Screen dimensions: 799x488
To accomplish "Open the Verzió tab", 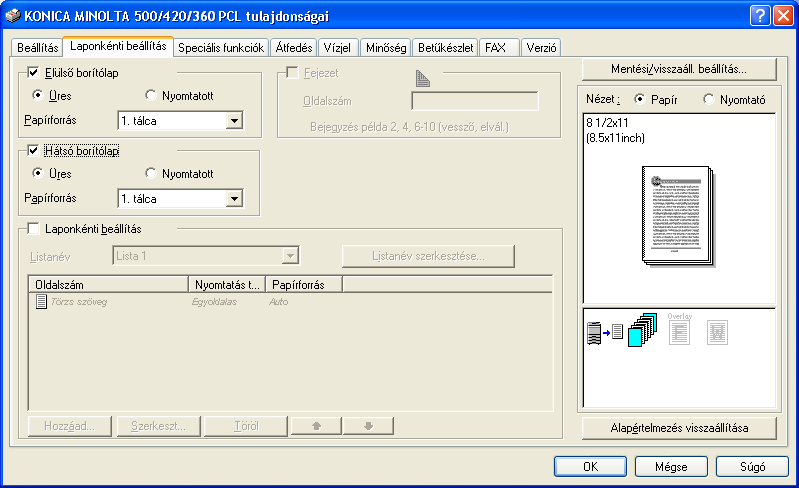I will [x=541, y=48].
